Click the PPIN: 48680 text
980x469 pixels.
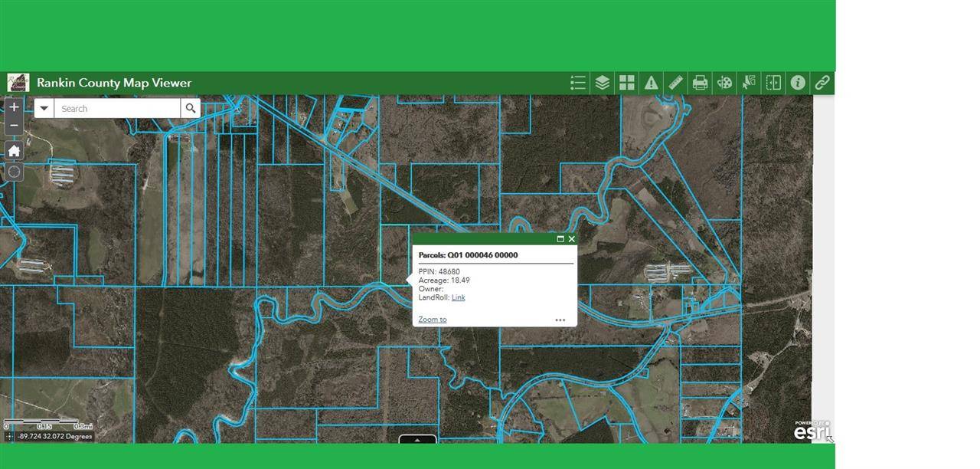(x=439, y=272)
